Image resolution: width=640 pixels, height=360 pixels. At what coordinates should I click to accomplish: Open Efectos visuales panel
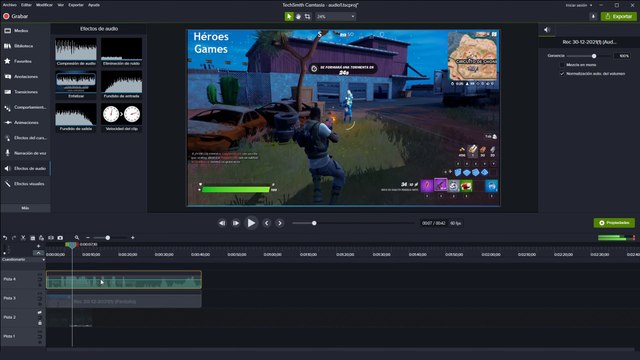(x=24, y=184)
